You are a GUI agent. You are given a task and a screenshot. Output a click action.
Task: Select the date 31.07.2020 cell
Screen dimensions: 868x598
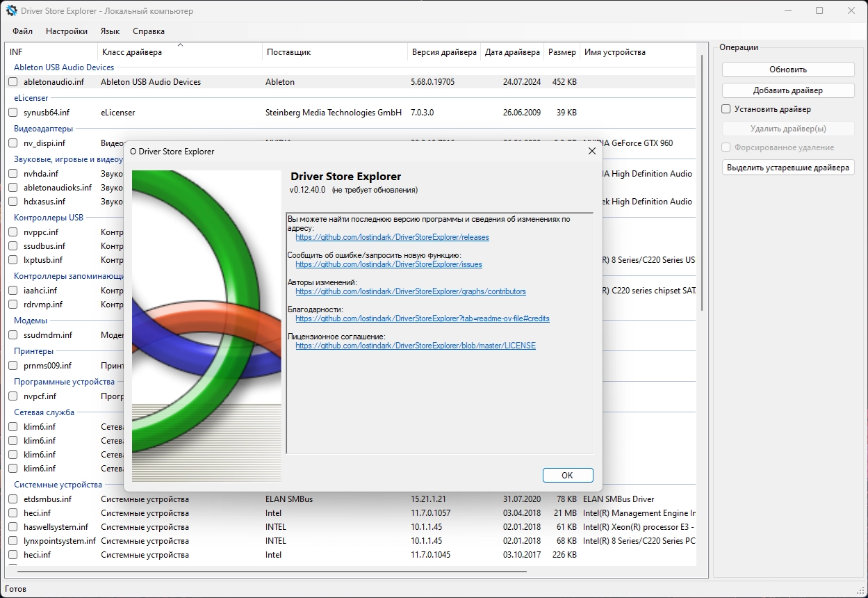pos(521,499)
